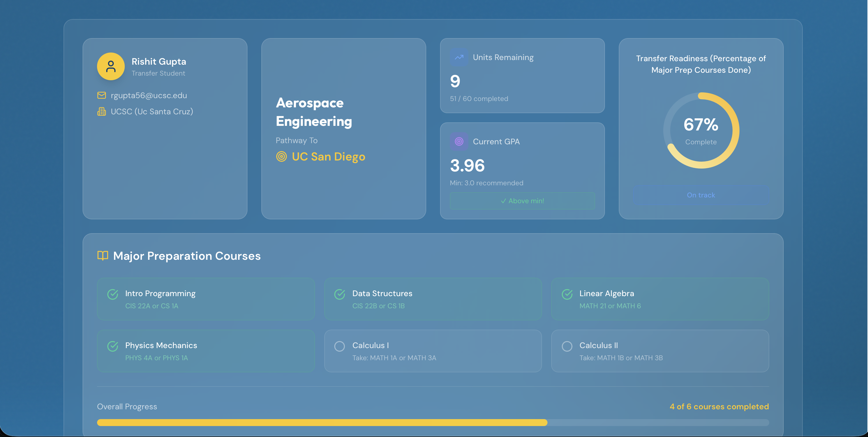The width and height of the screenshot is (868, 437).
Task: Click the Units Remaining trend arrow icon
Action: (459, 57)
